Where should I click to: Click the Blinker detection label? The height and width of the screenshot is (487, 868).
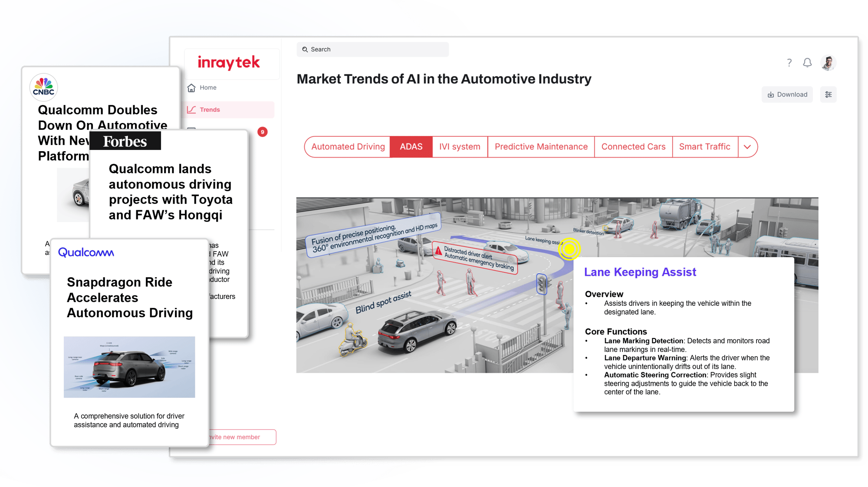tap(588, 232)
